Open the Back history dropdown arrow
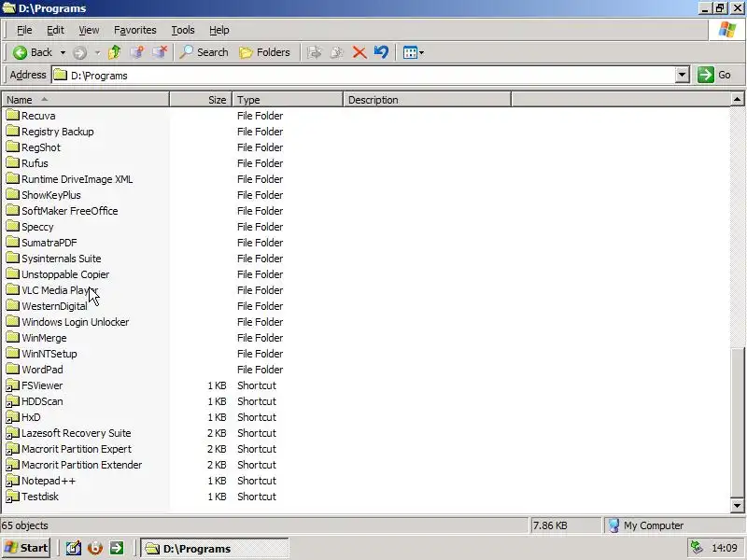The image size is (747, 560). click(63, 52)
